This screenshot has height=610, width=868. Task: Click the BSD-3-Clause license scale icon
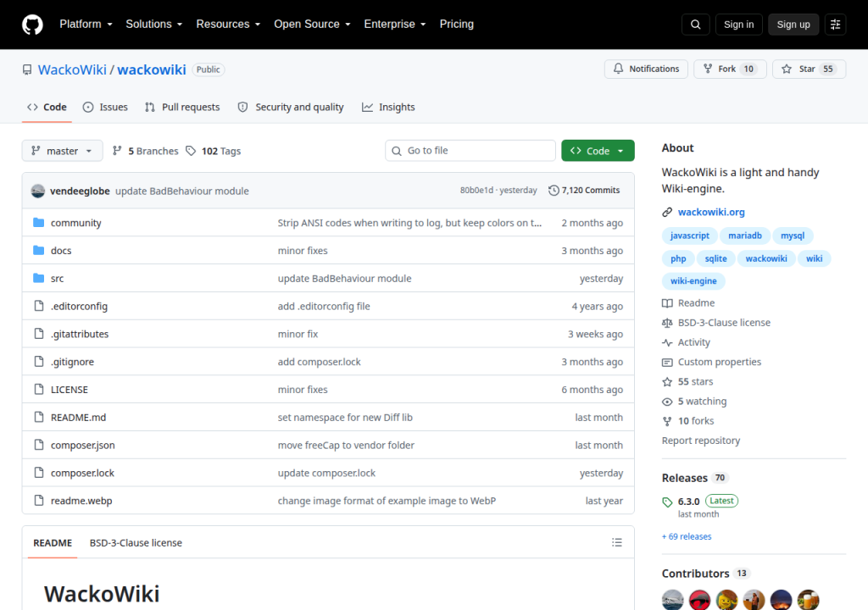(667, 323)
